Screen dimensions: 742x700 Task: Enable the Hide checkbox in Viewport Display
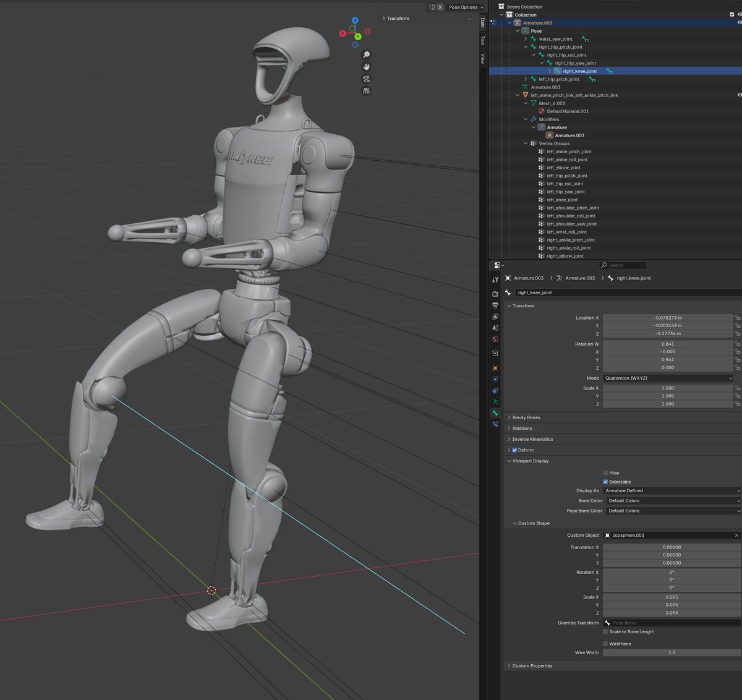click(x=605, y=473)
